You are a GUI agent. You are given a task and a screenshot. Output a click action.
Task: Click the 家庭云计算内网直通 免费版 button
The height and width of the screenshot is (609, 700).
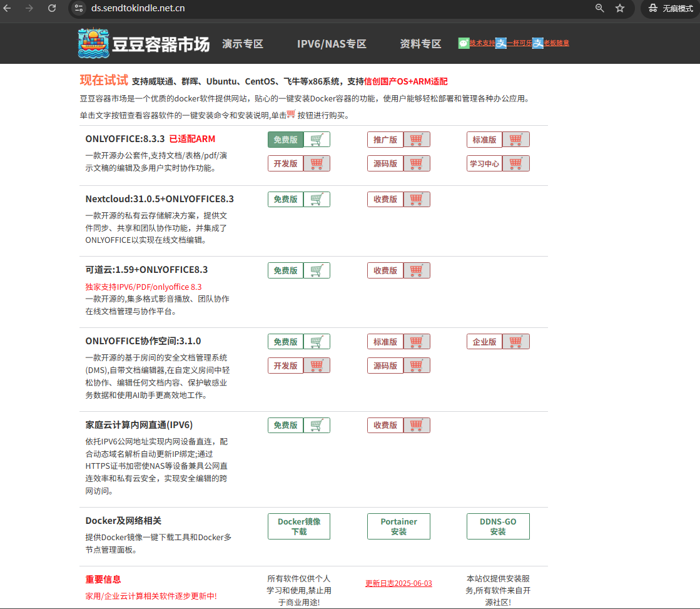pyautogui.click(x=286, y=426)
